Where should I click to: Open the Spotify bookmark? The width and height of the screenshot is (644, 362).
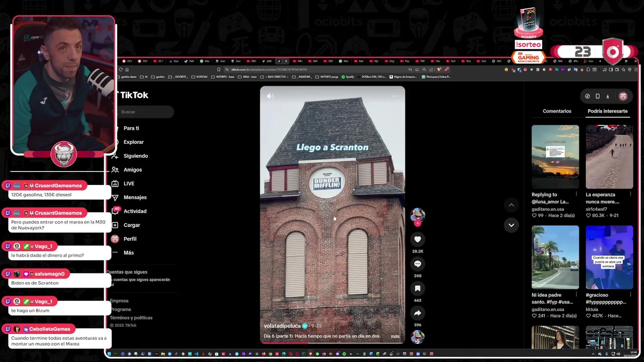coord(348,77)
